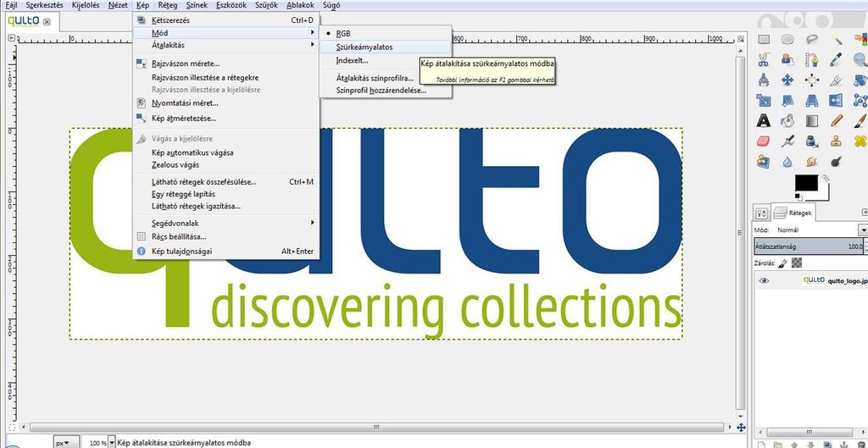Select the Free Select lasso tool
This screenshot has width=868, height=448.
(812, 39)
